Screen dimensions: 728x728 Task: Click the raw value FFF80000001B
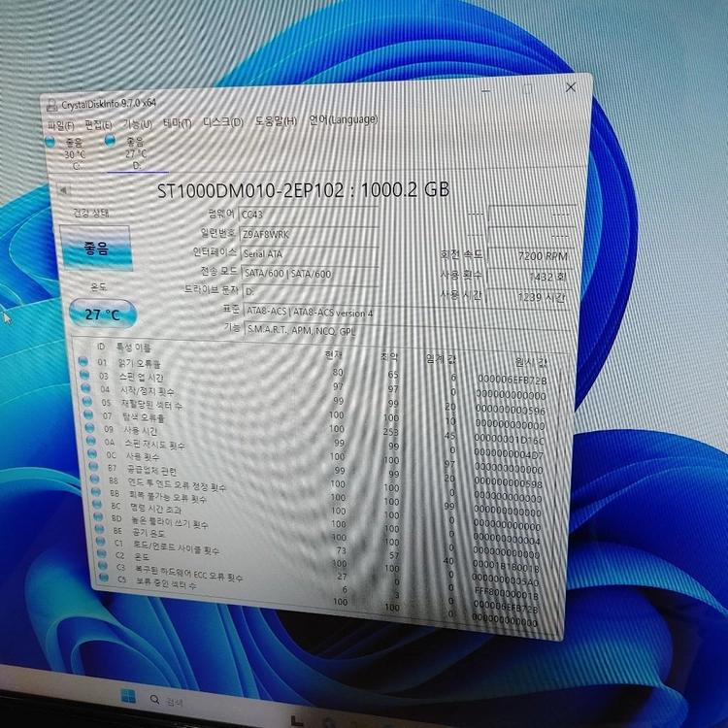pyautogui.click(x=506, y=593)
